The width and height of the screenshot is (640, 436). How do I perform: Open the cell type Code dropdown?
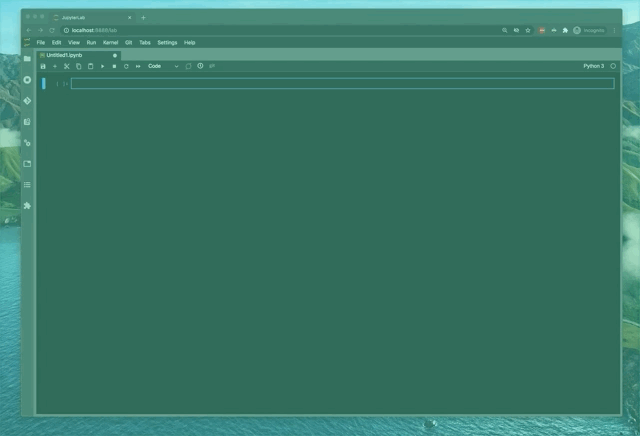163,66
